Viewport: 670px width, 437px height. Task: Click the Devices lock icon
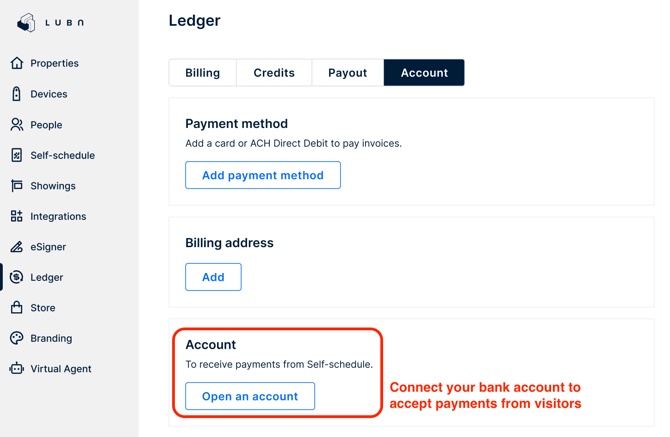point(17,94)
